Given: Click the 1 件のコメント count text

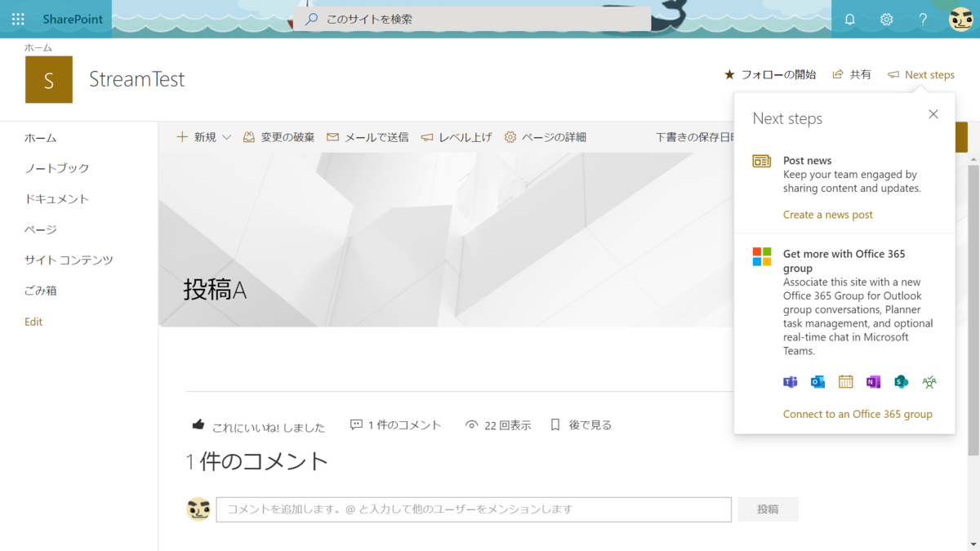Looking at the screenshot, I should coord(404,424).
